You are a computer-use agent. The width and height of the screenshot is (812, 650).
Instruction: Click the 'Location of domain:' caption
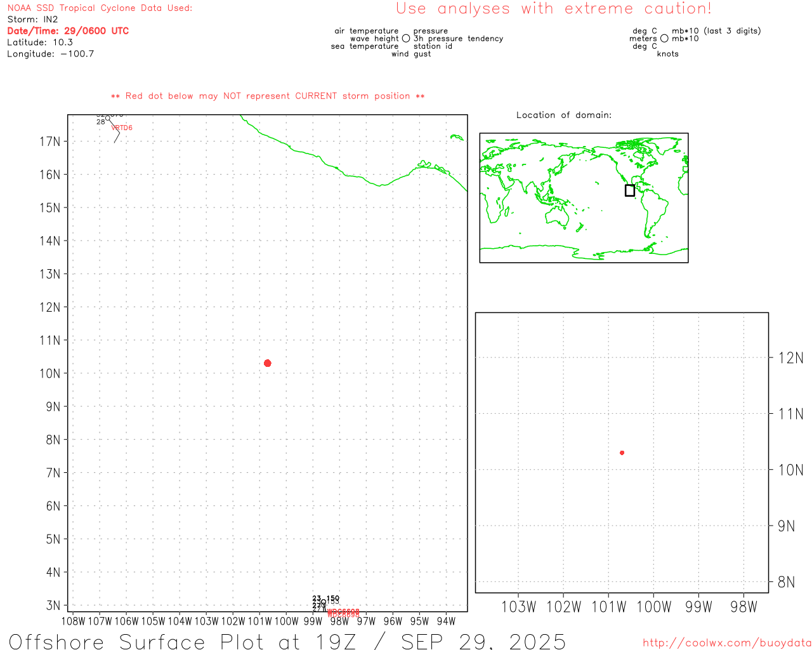[x=564, y=115]
